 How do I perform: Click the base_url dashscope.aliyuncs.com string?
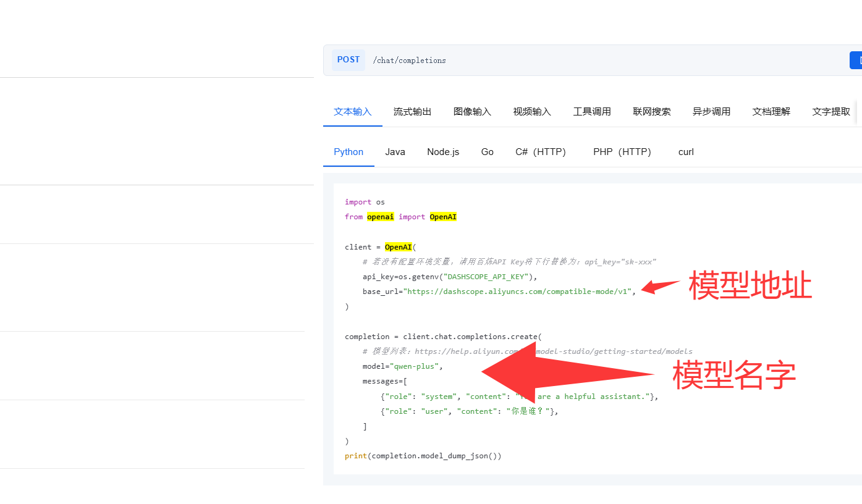(x=517, y=292)
